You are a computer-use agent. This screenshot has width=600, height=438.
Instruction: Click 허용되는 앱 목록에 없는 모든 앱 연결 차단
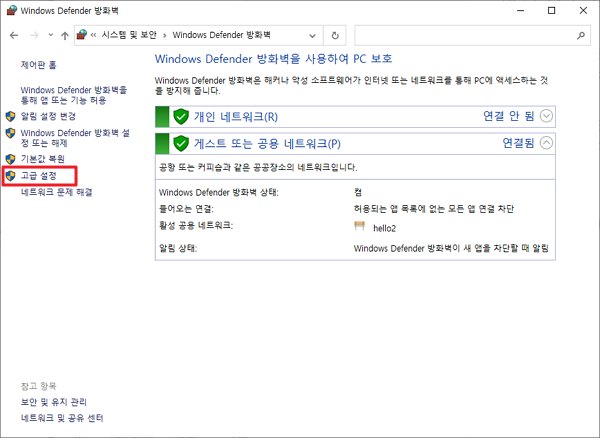coord(434,209)
